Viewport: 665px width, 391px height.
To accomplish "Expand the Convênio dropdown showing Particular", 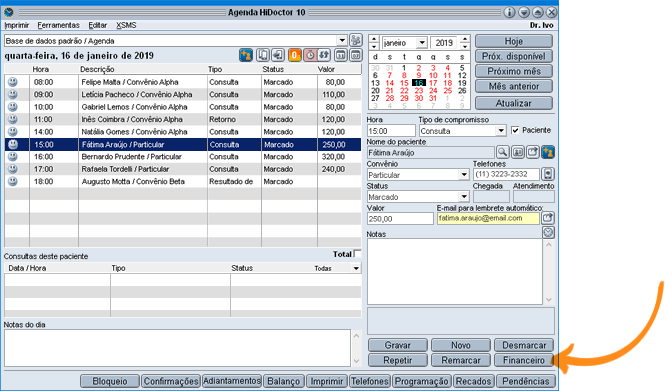I will point(464,175).
